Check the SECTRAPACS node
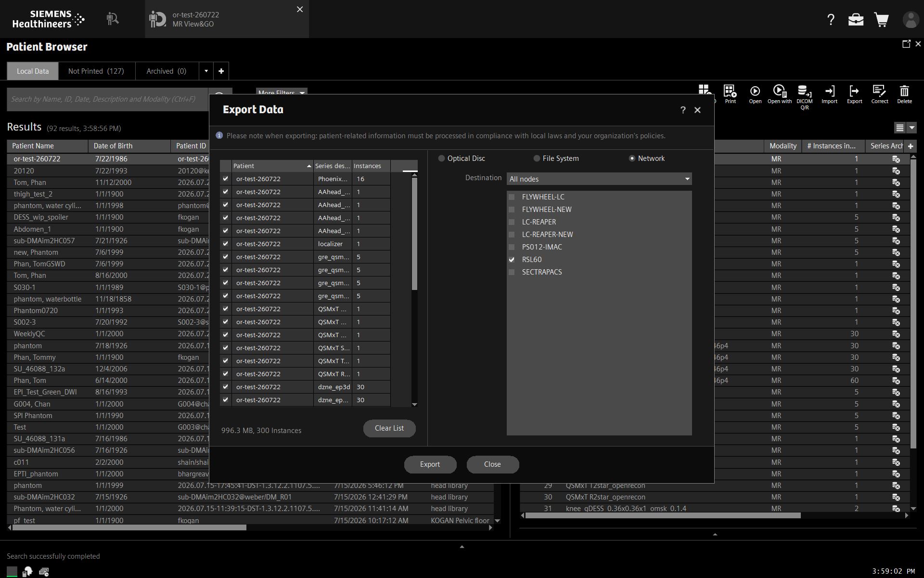This screenshot has height=578, width=924. (x=512, y=272)
